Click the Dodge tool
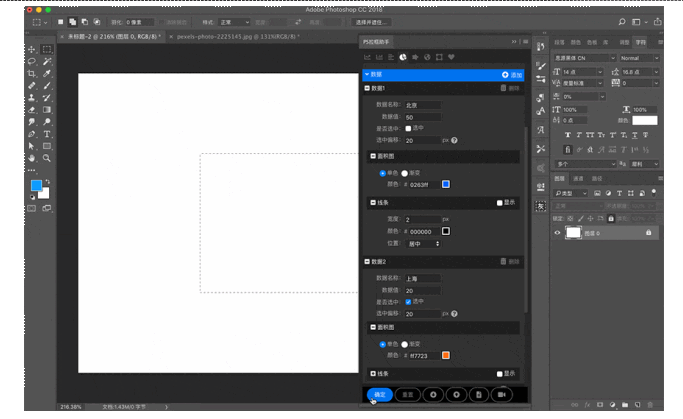Screen dimensions: 683x419 [x=47, y=122]
